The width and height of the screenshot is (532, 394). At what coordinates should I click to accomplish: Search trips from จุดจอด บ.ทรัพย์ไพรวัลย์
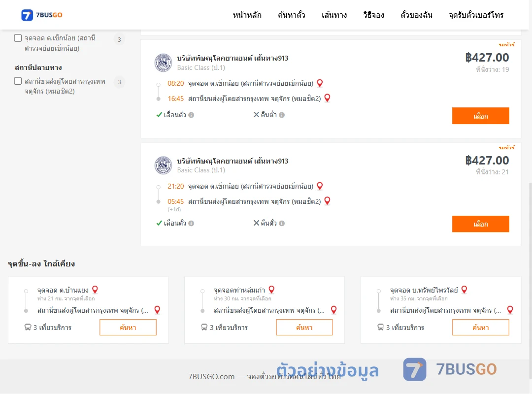pos(480,328)
